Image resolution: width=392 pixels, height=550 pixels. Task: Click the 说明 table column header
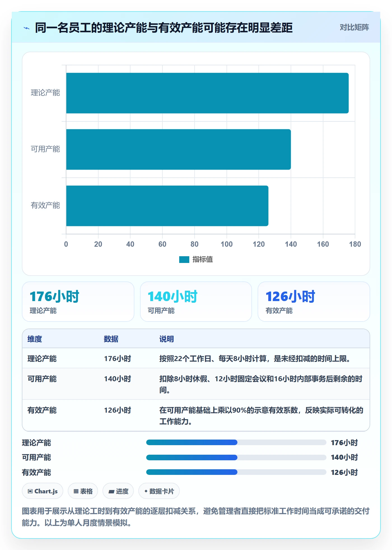[167, 339]
